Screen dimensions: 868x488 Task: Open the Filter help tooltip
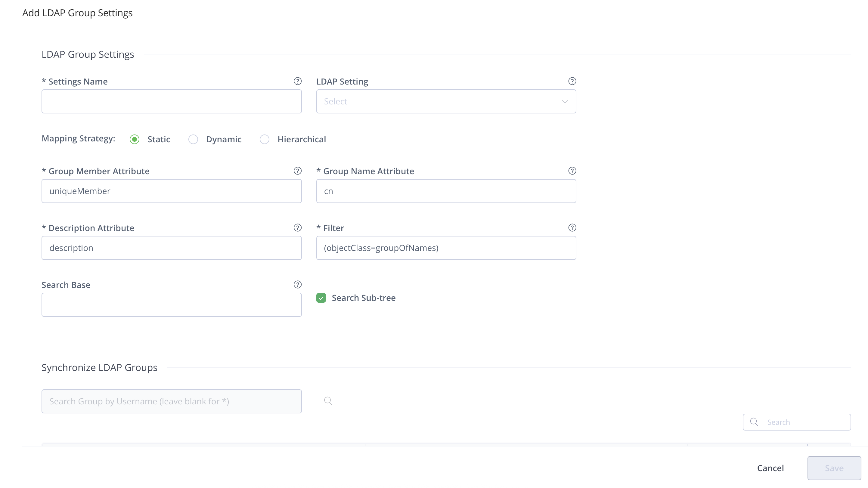pyautogui.click(x=572, y=228)
